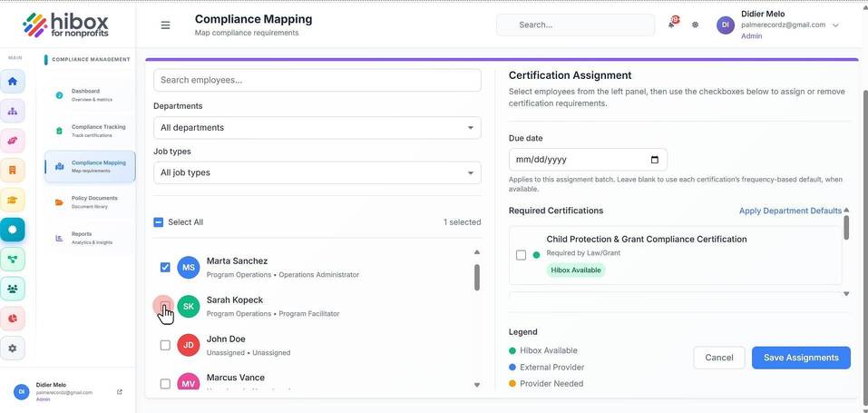868x413 pixels.
Task: Click the certifications list scrollbar thumb
Action: (x=846, y=227)
